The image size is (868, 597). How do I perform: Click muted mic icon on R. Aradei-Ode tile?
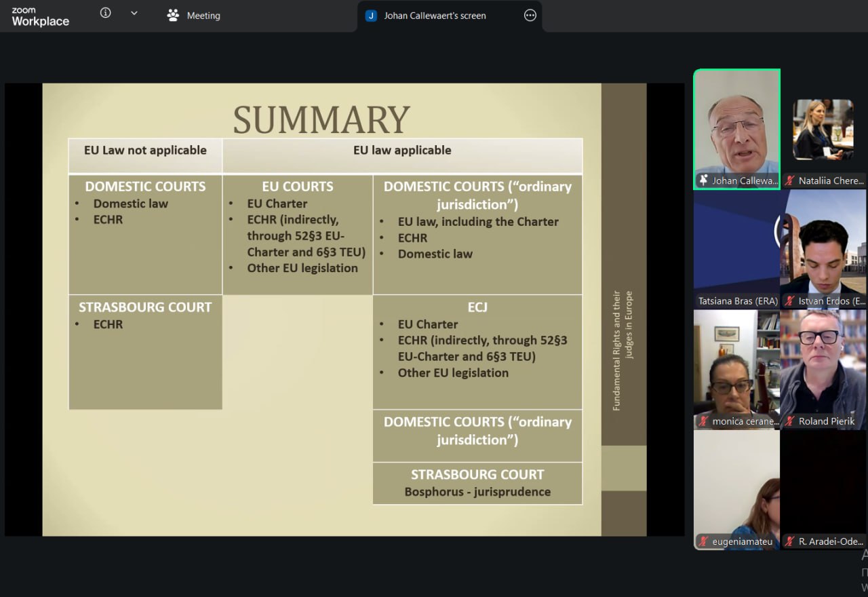[x=789, y=541]
